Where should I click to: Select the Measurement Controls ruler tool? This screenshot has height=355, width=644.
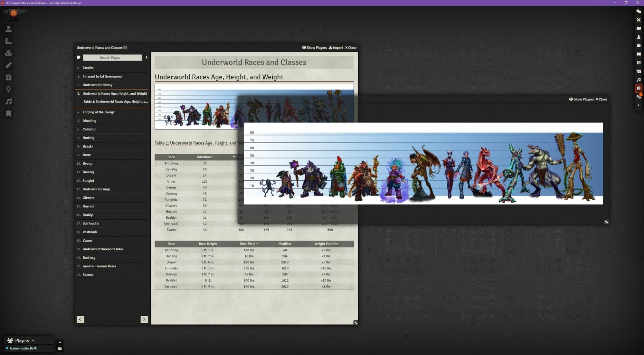(9, 41)
